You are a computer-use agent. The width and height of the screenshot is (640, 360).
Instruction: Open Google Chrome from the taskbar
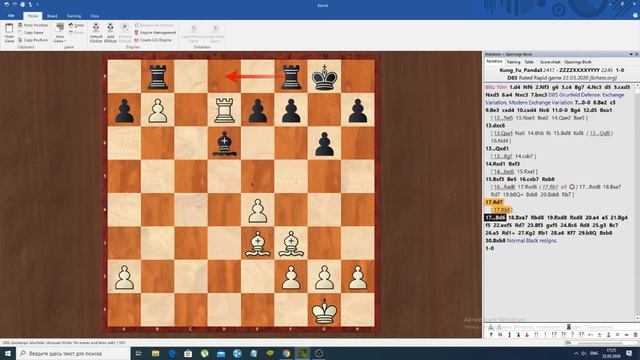286,353
